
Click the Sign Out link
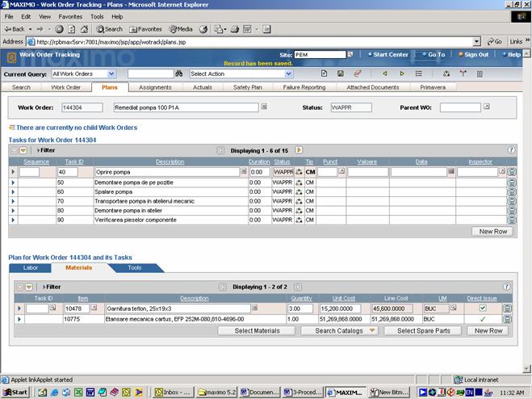point(474,54)
